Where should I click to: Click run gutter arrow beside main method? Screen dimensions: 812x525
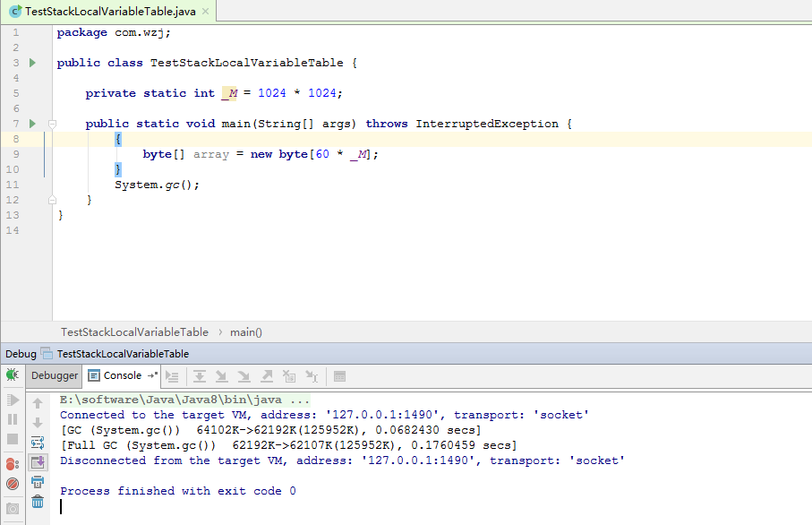coord(32,124)
